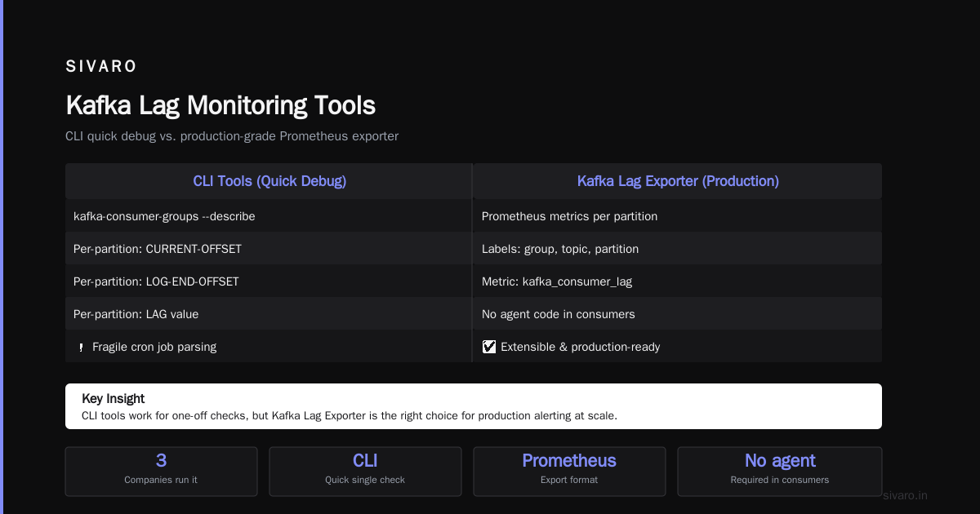Select the kafka-consumer-groups --describe cell

pos(269,216)
